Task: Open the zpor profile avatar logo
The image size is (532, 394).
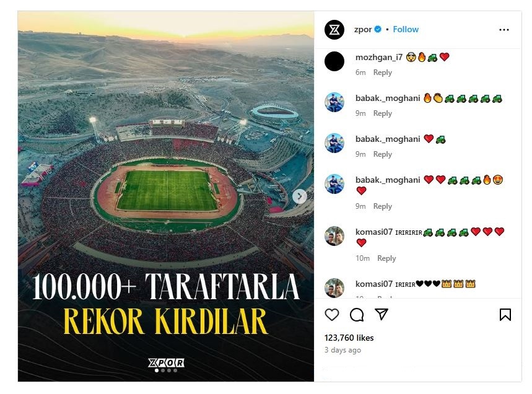Action: pyautogui.click(x=334, y=30)
